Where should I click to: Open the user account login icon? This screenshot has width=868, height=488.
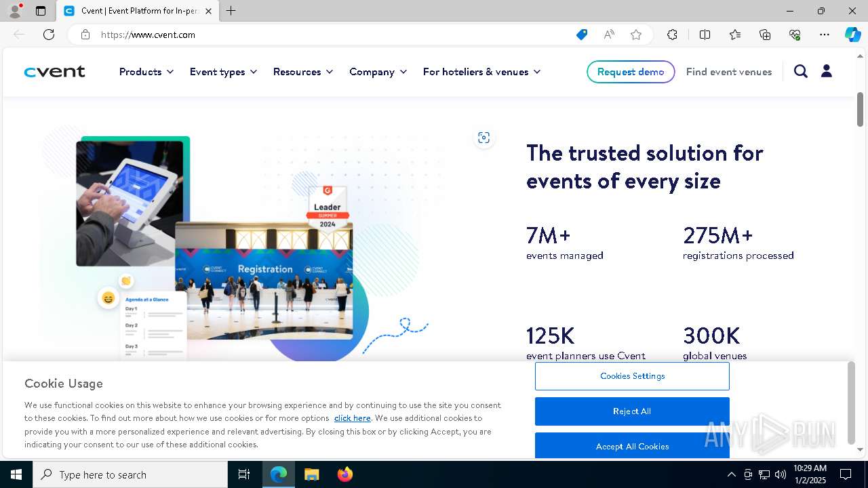point(827,71)
